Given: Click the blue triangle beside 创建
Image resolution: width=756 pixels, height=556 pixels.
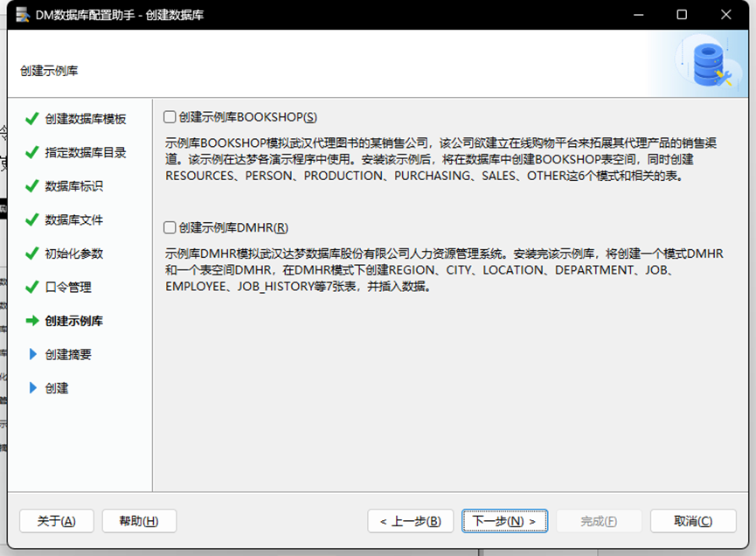Looking at the screenshot, I should coord(33,387).
